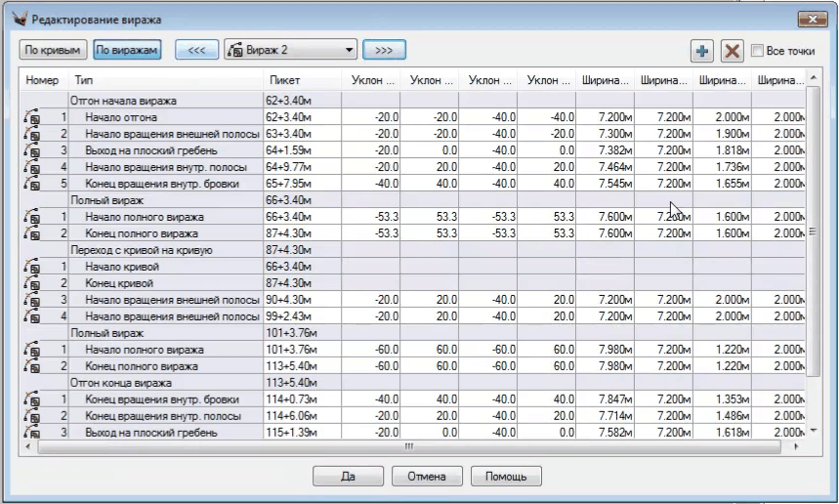Viewport: 839px width, 504px height.
Task: Toggle the По виражам mode button
Action: tap(127, 50)
